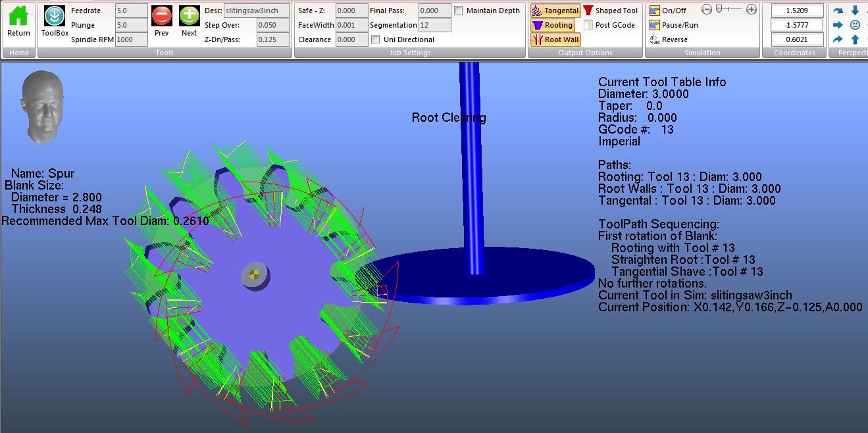Enable the Maintain Depth checkbox
This screenshot has width=868, height=433.
(458, 11)
